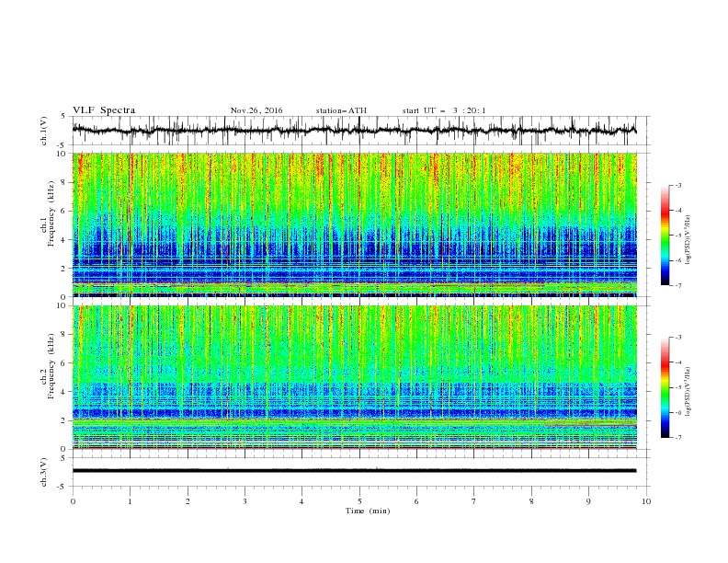Image resolution: width=728 pixels, height=563 pixels.
Task: Click time axis tick label '3'
Action: click(245, 501)
